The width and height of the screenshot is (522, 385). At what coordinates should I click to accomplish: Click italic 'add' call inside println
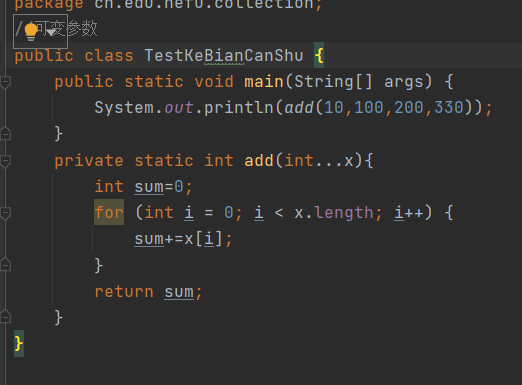point(299,108)
